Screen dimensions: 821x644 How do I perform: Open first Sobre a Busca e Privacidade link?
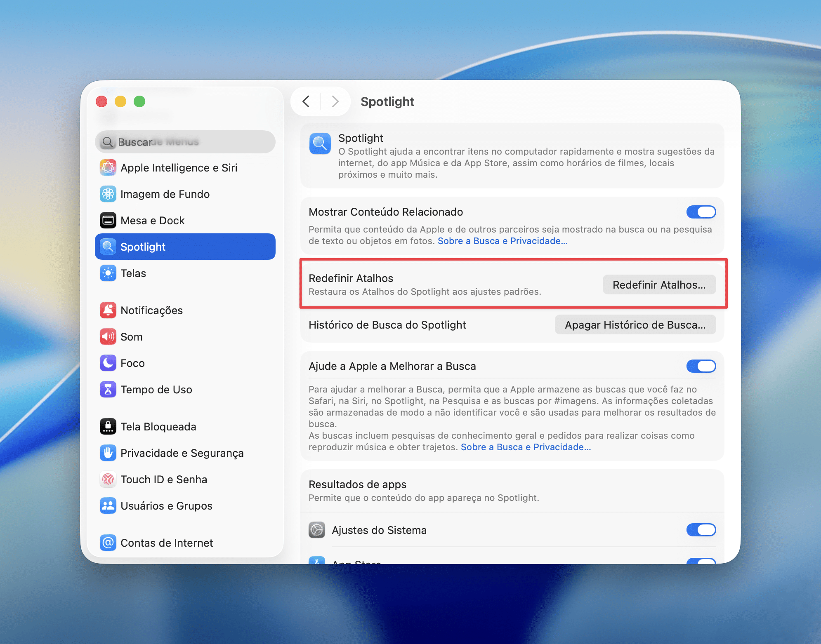pos(502,241)
